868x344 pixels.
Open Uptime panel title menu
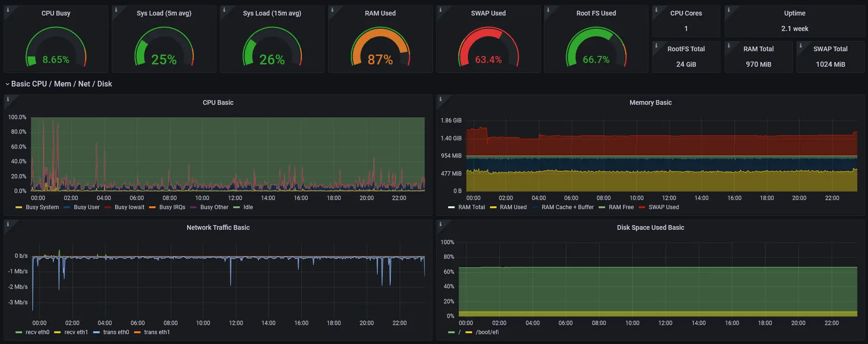tap(795, 13)
